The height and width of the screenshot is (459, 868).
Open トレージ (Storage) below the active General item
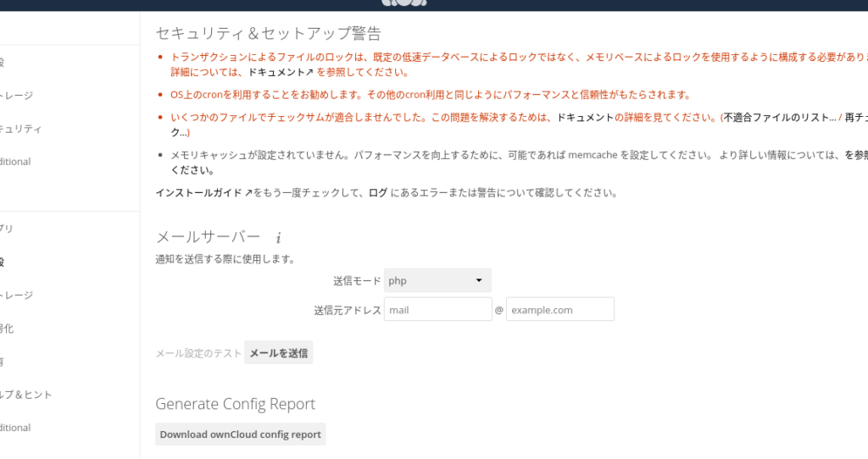(17, 296)
